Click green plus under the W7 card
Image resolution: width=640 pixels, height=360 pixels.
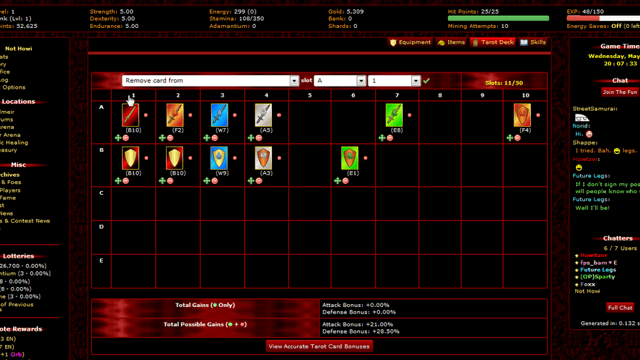click(x=207, y=138)
